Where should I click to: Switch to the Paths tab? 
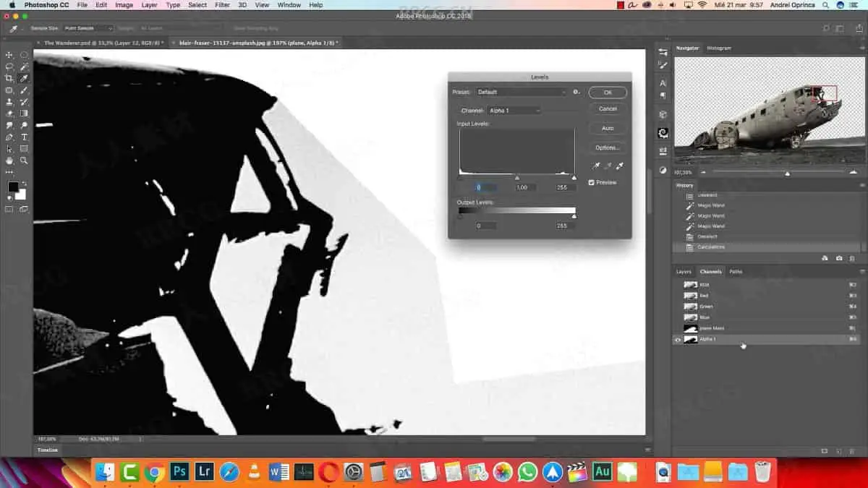[x=736, y=272]
